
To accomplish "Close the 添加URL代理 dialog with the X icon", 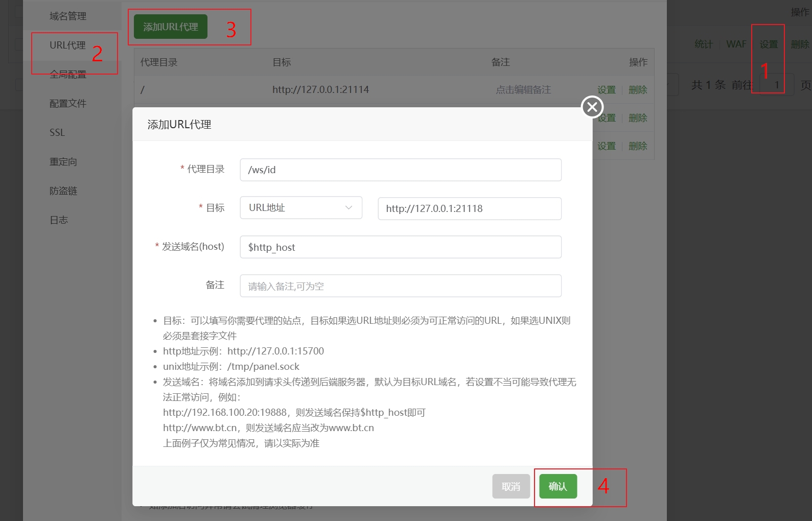I will tap(592, 107).
